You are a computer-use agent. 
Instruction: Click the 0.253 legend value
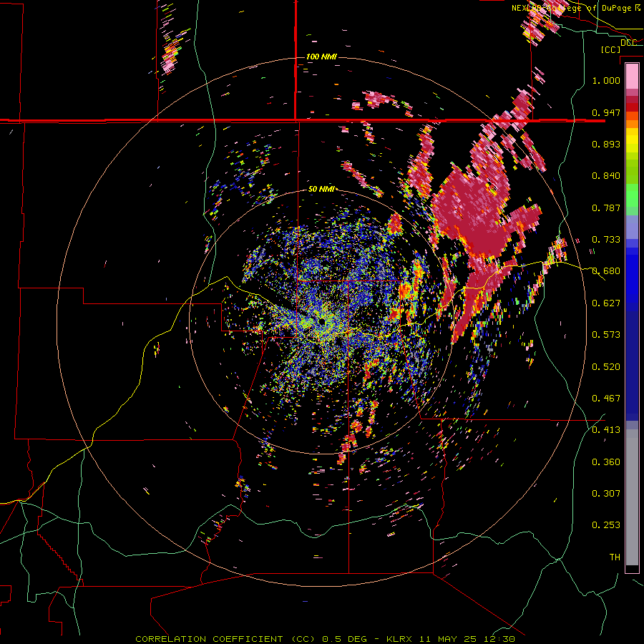point(606,525)
